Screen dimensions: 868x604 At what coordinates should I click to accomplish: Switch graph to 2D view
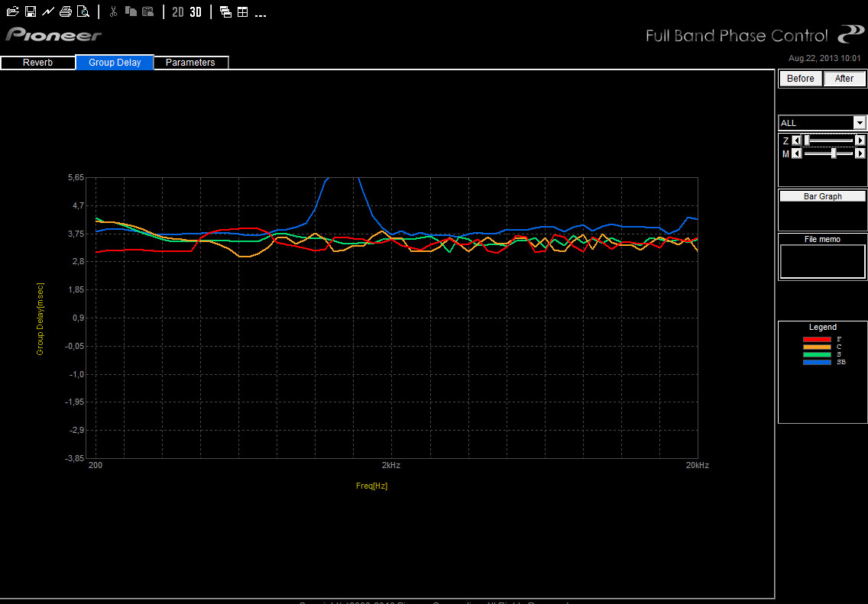click(178, 11)
